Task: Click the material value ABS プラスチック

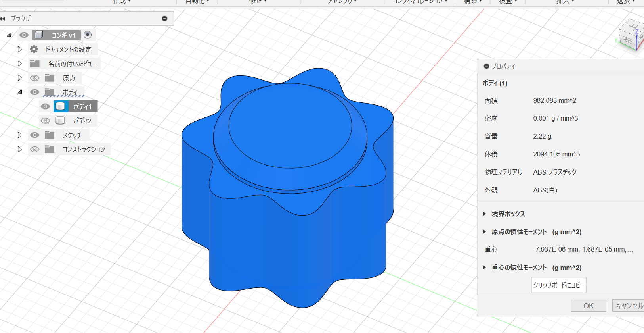Action: 555,172
